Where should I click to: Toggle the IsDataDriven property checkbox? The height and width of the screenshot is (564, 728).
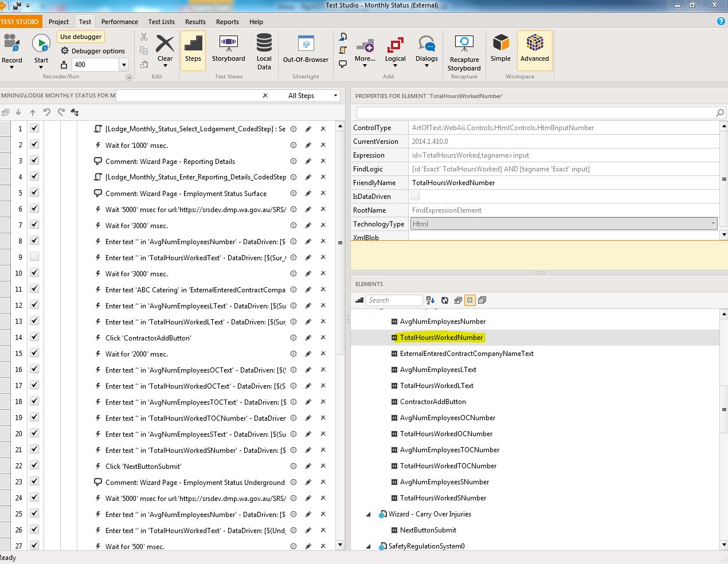pyautogui.click(x=415, y=196)
